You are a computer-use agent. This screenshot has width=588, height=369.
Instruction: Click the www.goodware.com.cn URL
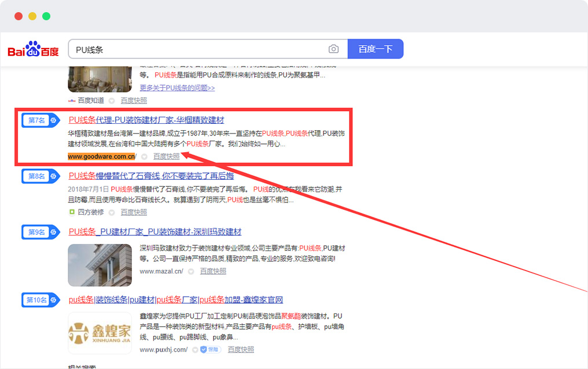(x=102, y=157)
